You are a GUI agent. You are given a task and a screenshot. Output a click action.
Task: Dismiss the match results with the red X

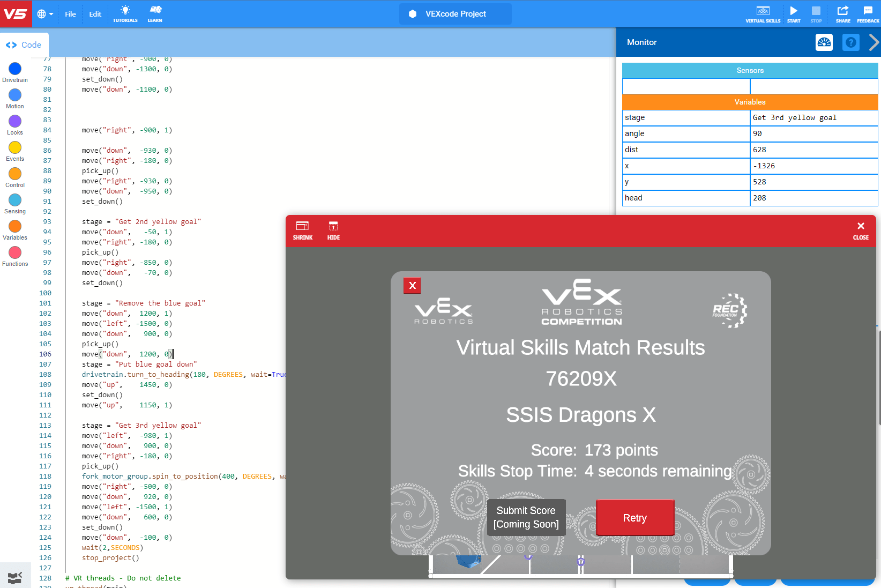coord(412,286)
